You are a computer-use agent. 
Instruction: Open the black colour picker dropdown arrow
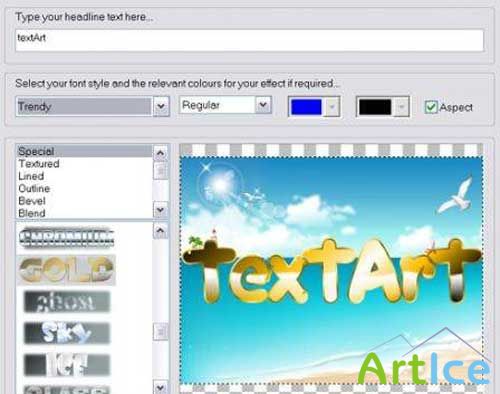[401, 107]
